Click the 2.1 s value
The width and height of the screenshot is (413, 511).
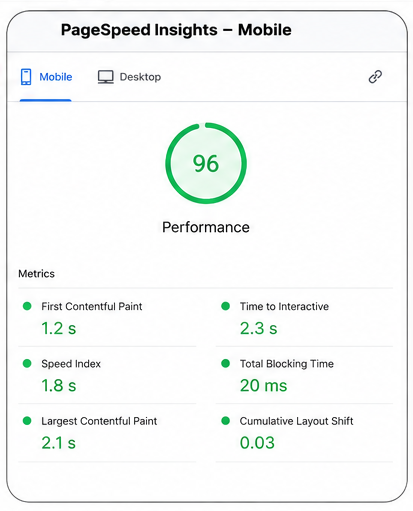59,443
